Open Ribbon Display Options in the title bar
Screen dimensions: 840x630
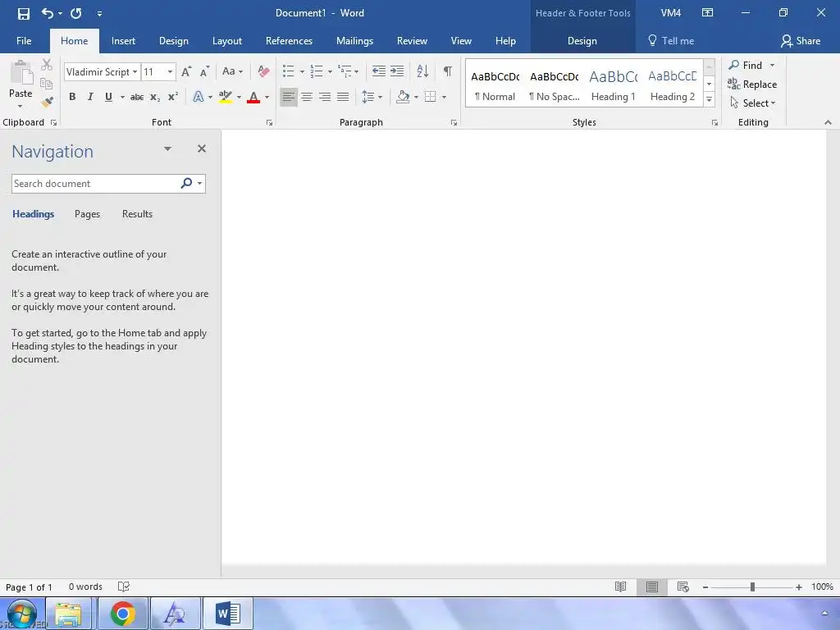point(708,13)
